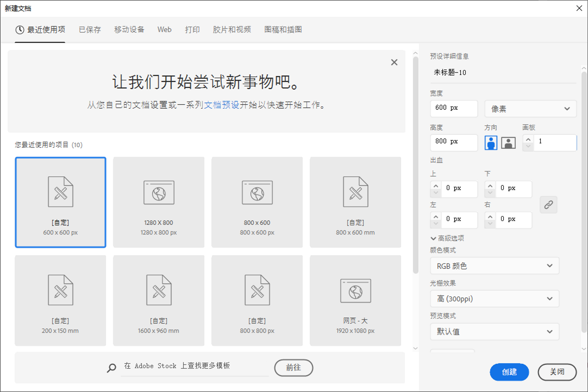Set portrait orientation
588x392 pixels.
click(x=491, y=143)
